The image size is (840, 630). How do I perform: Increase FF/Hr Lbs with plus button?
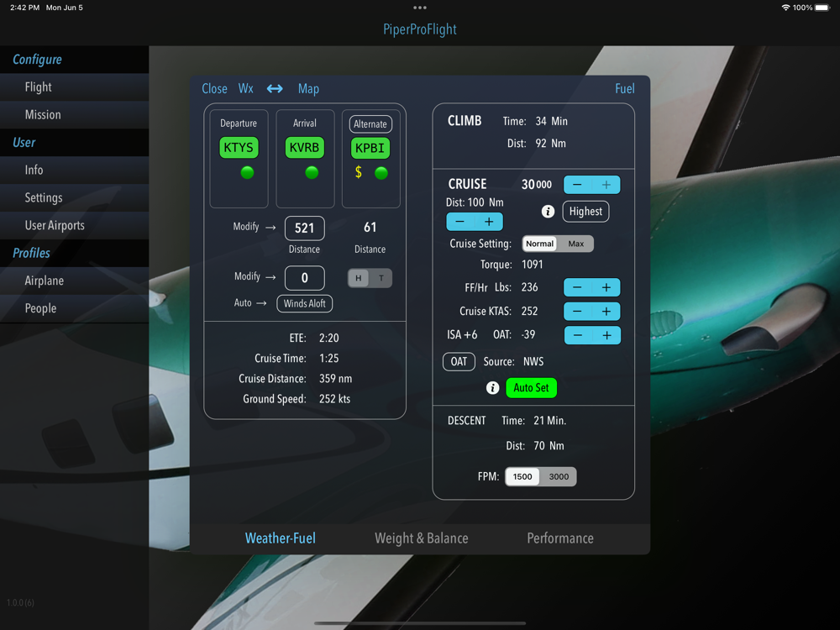tap(606, 287)
